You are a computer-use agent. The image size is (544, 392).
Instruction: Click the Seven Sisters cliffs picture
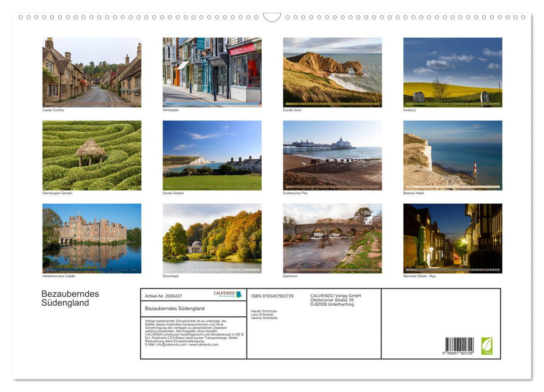(x=212, y=155)
